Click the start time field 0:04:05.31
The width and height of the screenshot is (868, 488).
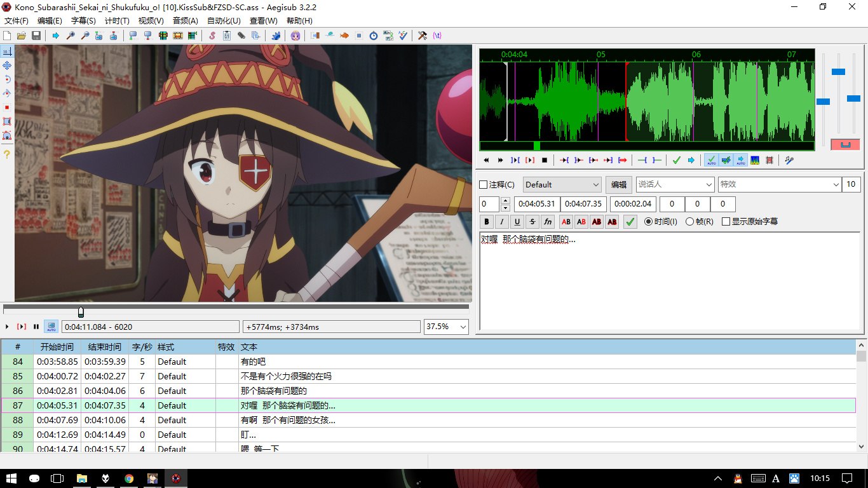(536, 204)
